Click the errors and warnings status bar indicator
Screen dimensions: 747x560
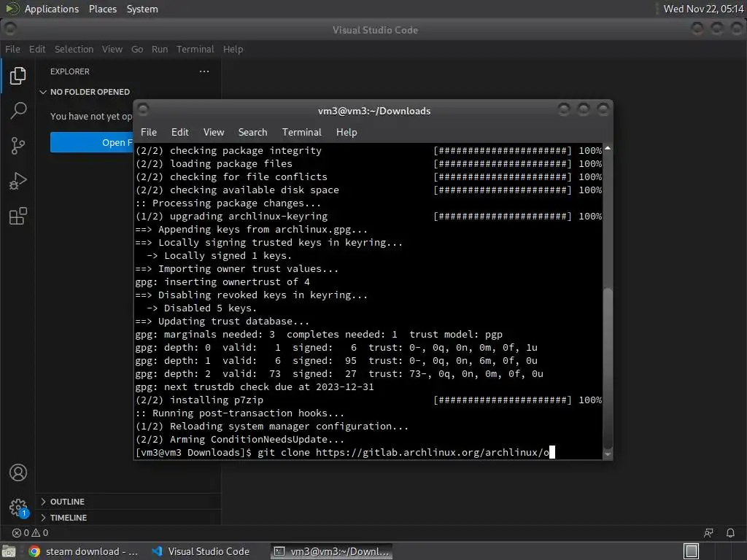(x=31, y=533)
